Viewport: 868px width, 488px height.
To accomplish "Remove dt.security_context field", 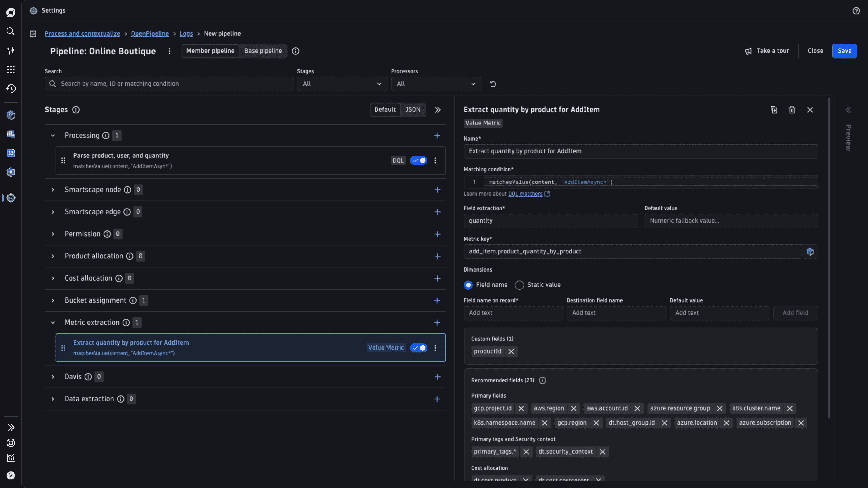I will (602, 452).
